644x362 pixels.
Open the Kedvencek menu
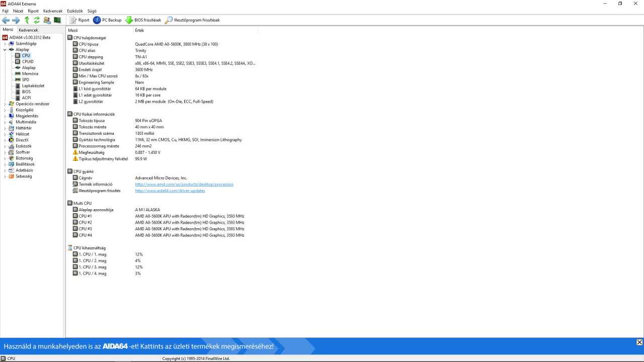click(x=53, y=11)
